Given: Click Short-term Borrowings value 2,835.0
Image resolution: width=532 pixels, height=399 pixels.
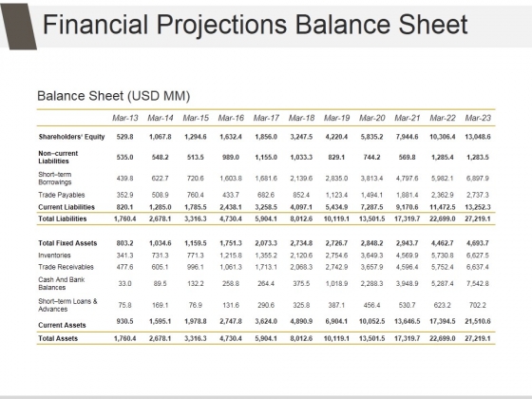Looking at the screenshot, I should pyautogui.click(x=336, y=179).
